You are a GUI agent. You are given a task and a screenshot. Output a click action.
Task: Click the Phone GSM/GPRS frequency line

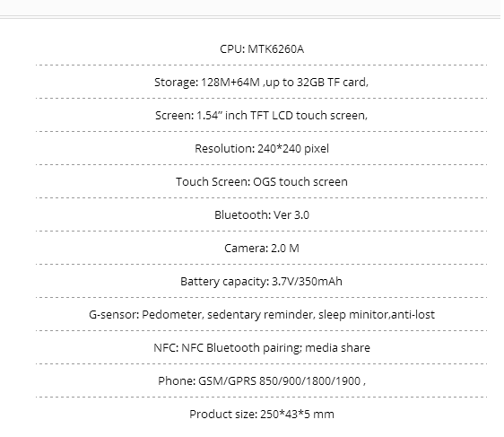click(262, 381)
